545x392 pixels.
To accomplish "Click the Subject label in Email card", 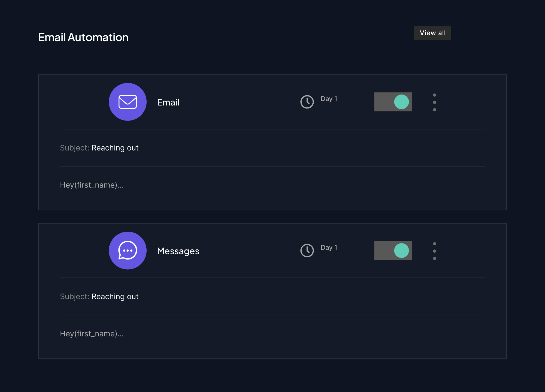I will 74,148.
